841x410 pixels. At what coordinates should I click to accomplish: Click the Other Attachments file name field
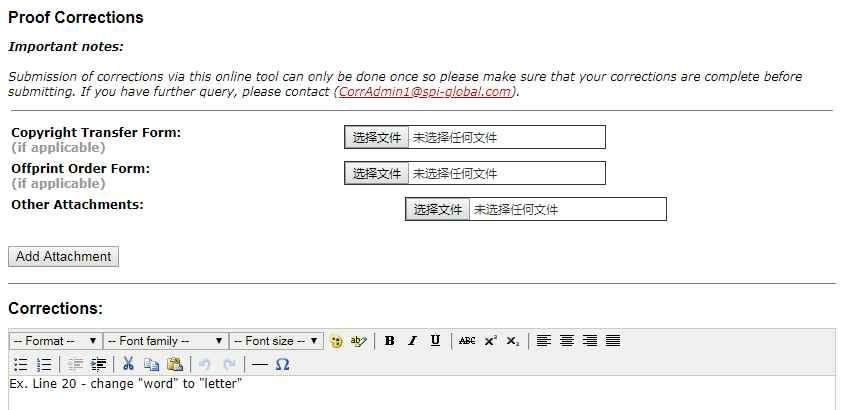568,209
